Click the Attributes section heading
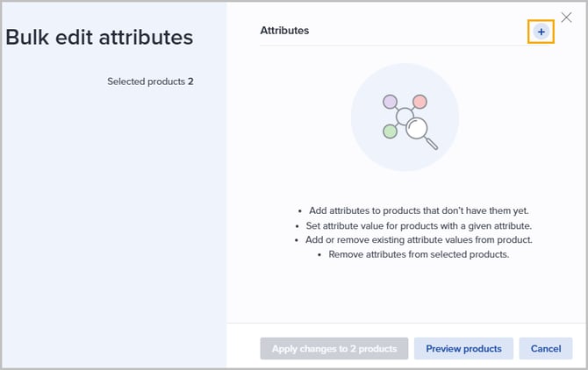This screenshot has width=588, height=370. coord(284,31)
